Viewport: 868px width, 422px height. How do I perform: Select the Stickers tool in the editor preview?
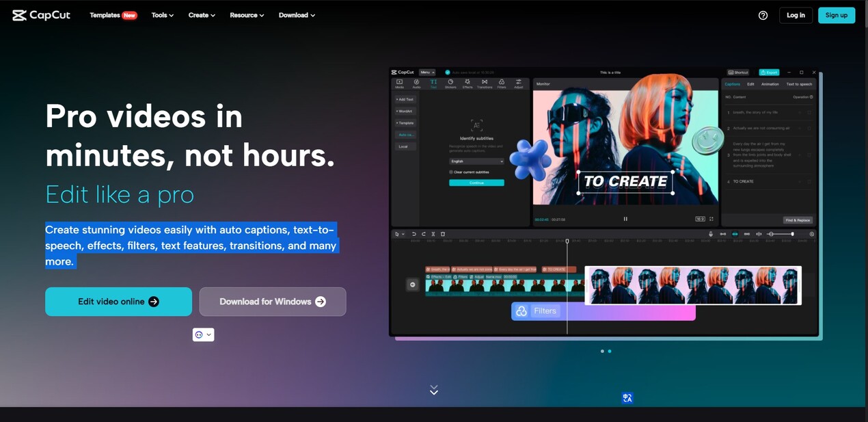pos(450,83)
